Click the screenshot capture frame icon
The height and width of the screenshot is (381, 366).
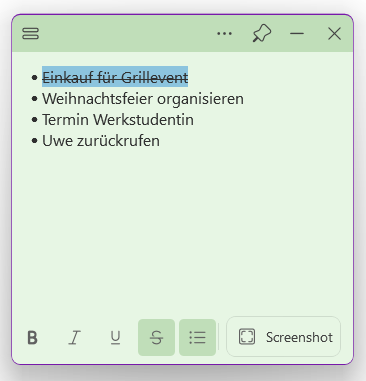point(247,337)
